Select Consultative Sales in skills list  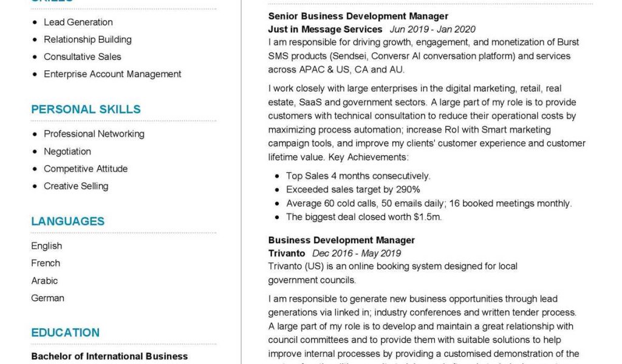[x=82, y=57]
